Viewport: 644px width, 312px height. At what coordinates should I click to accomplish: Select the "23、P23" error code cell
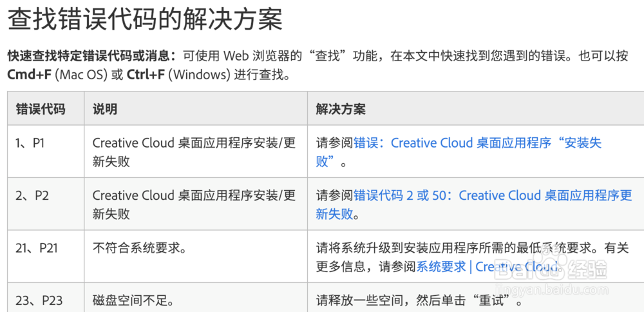click(38, 300)
